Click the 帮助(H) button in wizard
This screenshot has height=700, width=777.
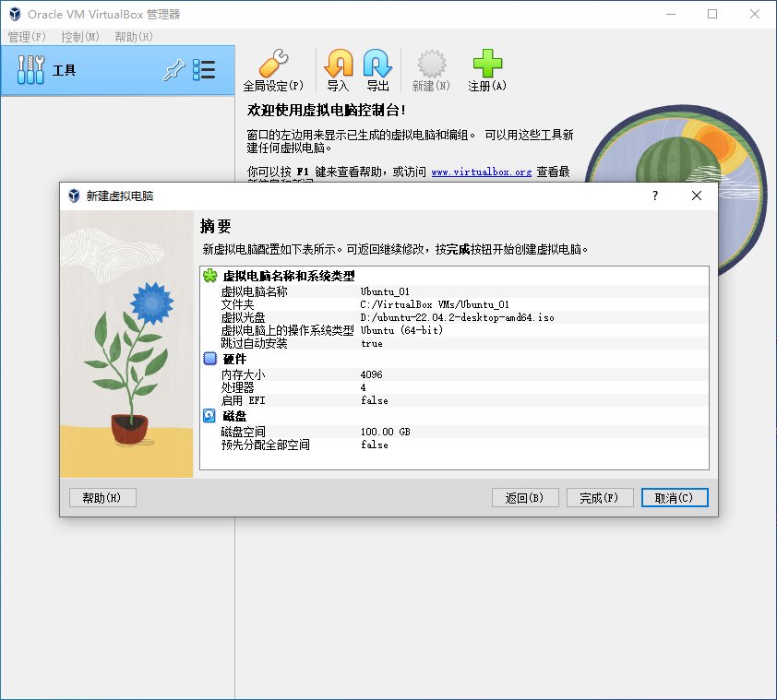(102, 497)
